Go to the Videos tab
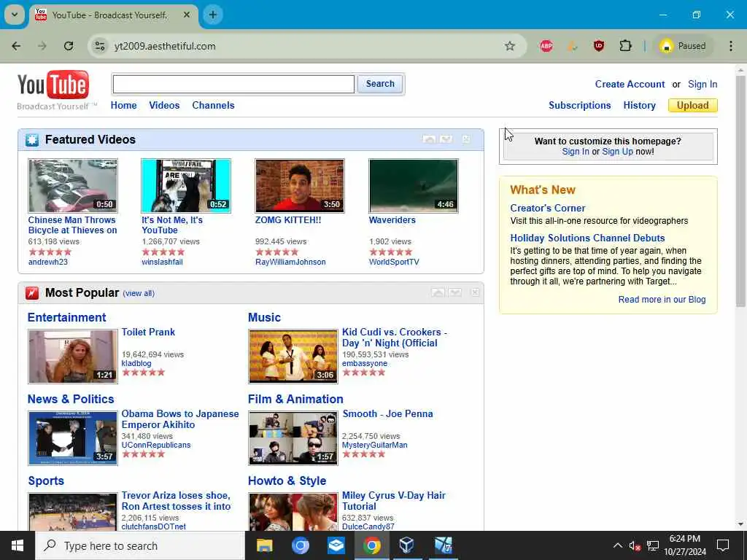The height and width of the screenshot is (560, 747). pos(164,105)
